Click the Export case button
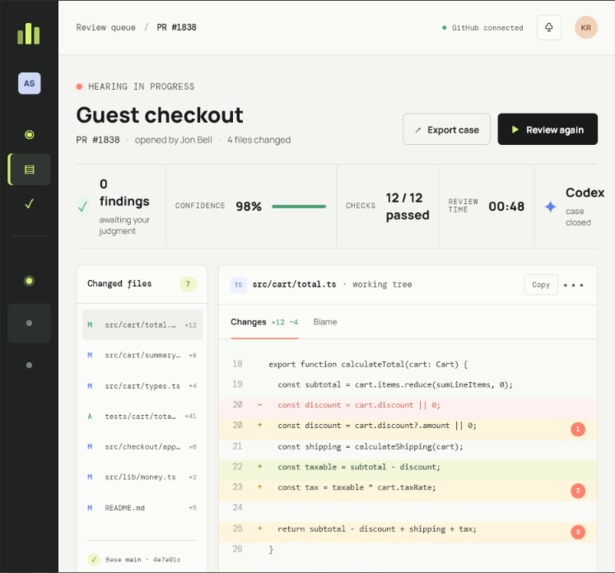 [x=446, y=129]
